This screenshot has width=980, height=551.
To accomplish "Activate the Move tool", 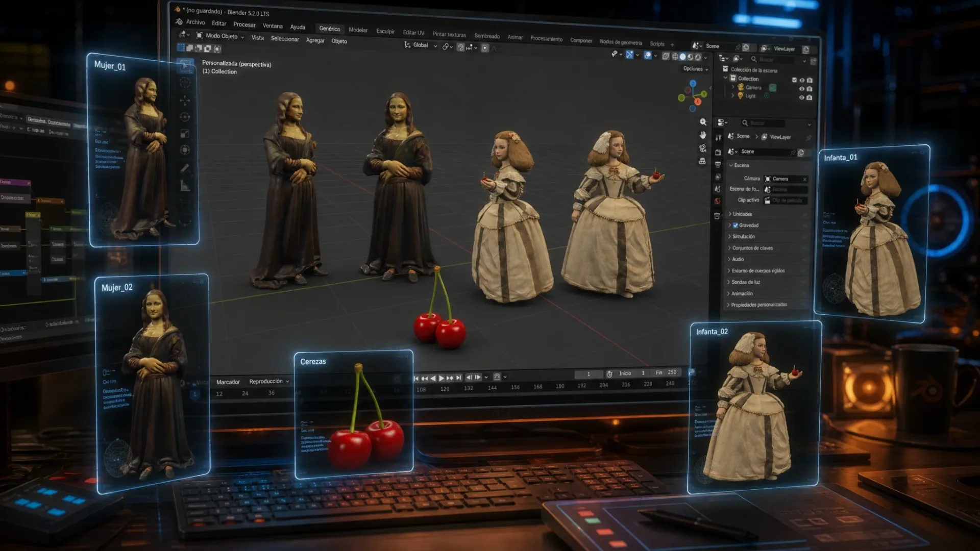I will pos(185,100).
